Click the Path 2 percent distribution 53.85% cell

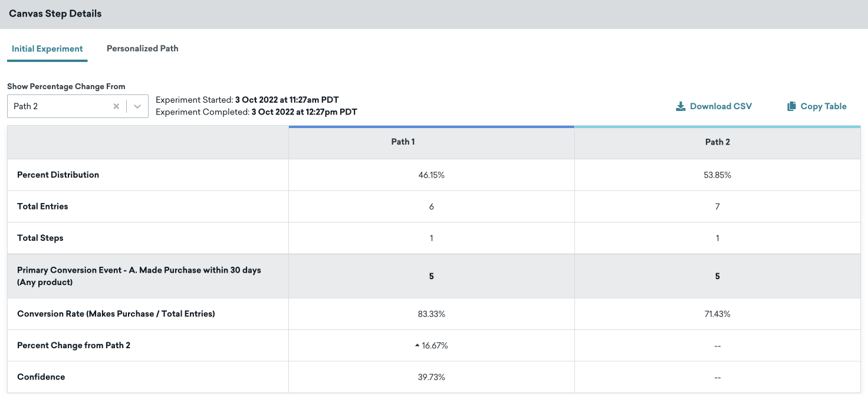(717, 175)
